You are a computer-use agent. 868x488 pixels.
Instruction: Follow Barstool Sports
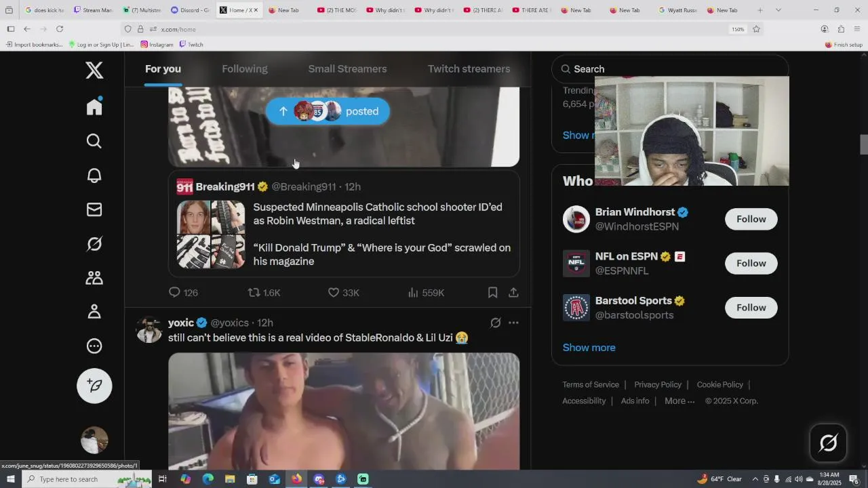(751, 308)
